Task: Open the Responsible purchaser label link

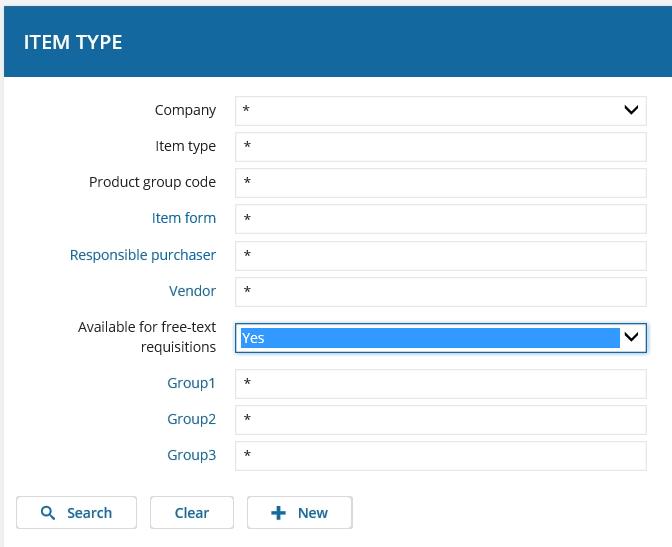Action: pyautogui.click(x=143, y=255)
